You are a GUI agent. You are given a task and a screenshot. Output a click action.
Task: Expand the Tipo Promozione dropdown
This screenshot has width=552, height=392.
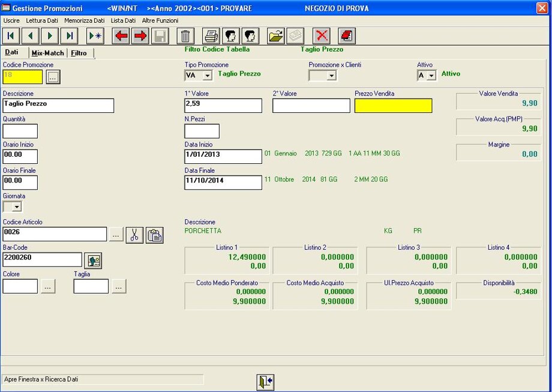tap(208, 76)
